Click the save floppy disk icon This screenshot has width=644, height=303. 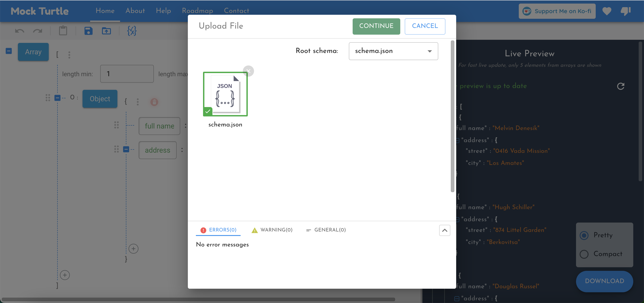pos(88,31)
